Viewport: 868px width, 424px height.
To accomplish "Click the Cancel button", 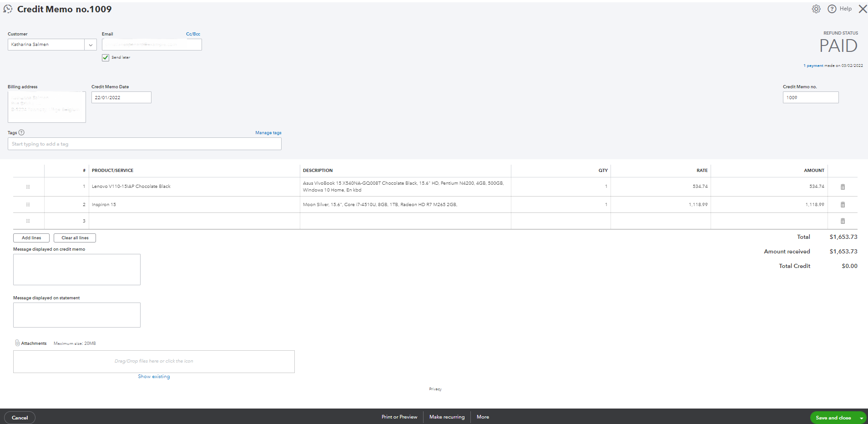I will (x=20, y=418).
